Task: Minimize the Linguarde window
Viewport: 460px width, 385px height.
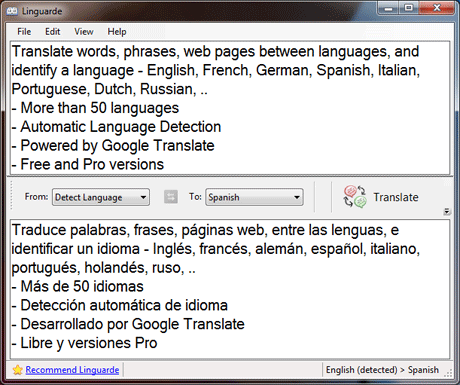Action: [388, 8]
